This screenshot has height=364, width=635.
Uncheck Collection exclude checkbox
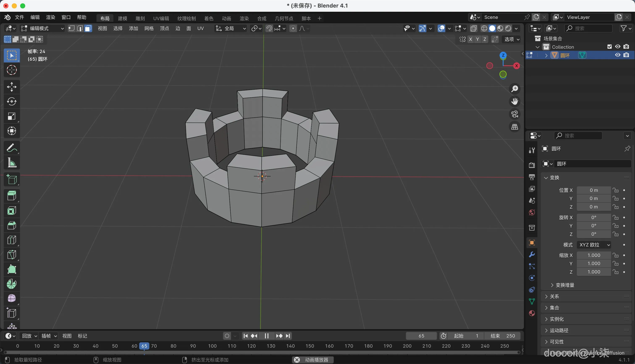click(609, 47)
